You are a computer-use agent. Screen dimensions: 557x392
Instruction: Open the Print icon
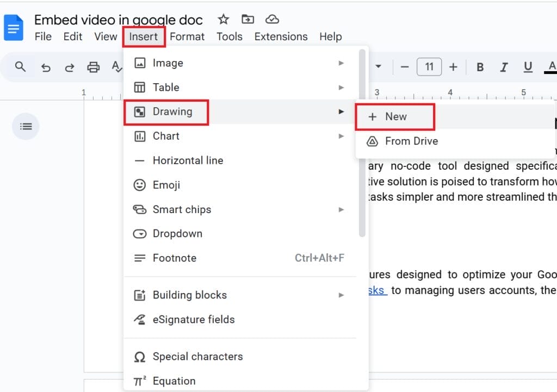93,66
